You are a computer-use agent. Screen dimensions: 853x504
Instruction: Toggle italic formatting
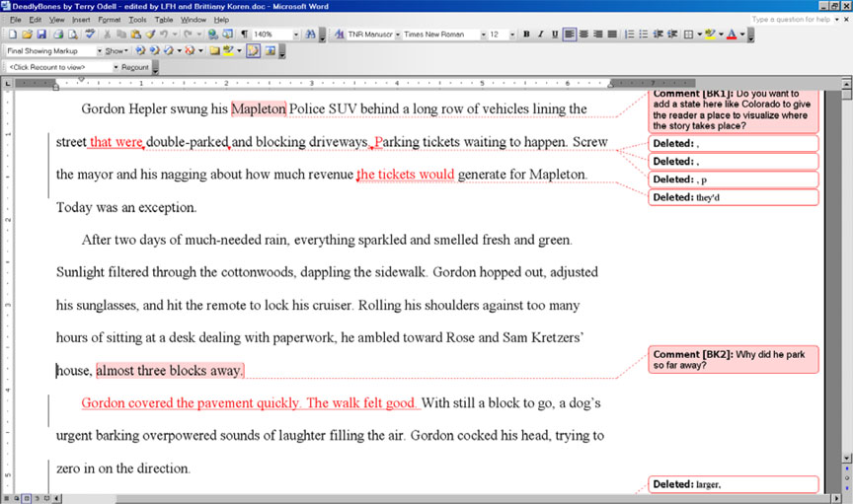541,35
